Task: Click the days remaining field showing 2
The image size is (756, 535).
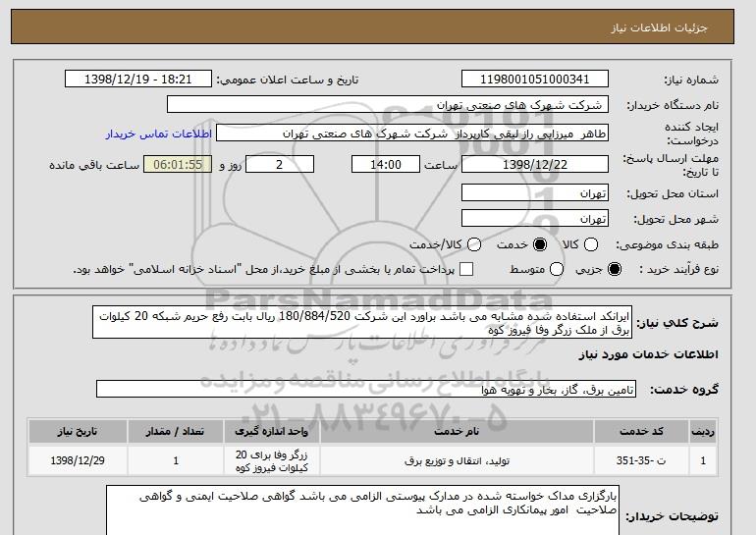Action: tap(280, 164)
